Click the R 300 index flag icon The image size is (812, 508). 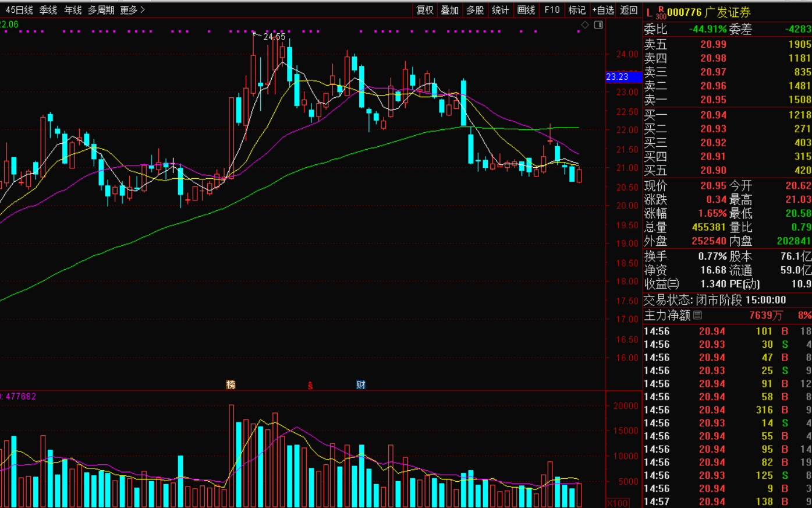click(661, 13)
